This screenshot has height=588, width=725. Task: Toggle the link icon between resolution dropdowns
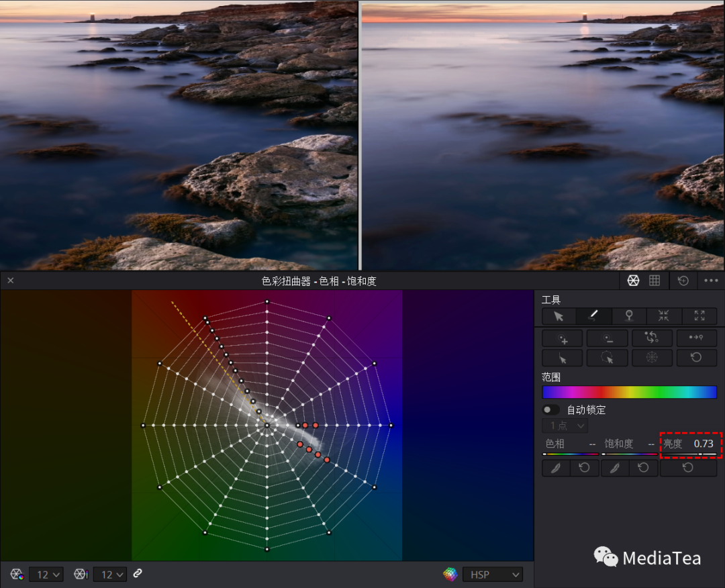coord(138,574)
